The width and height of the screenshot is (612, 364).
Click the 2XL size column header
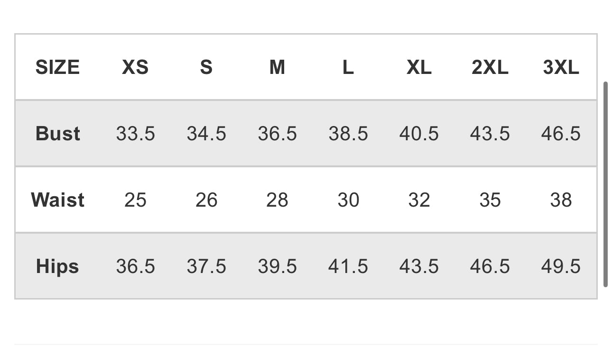(490, 67)
